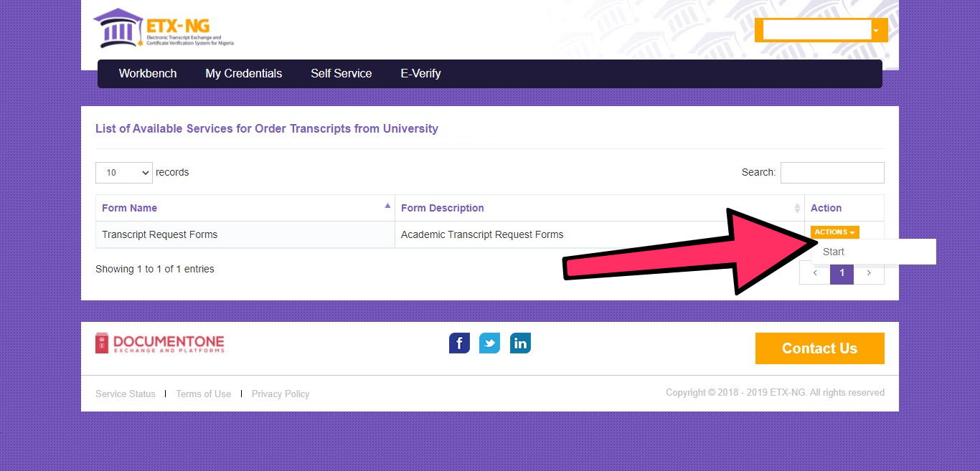
Task: Open the LinkedIn icon
Action: click(x=520, y=343)
